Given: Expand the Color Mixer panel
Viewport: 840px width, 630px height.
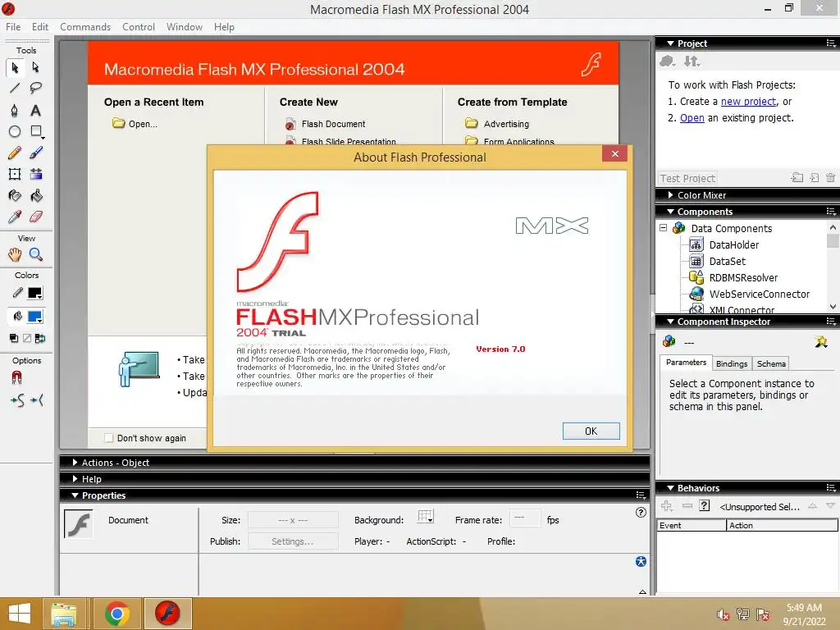Looking at the screenshot, I should [x=670, y=195].
